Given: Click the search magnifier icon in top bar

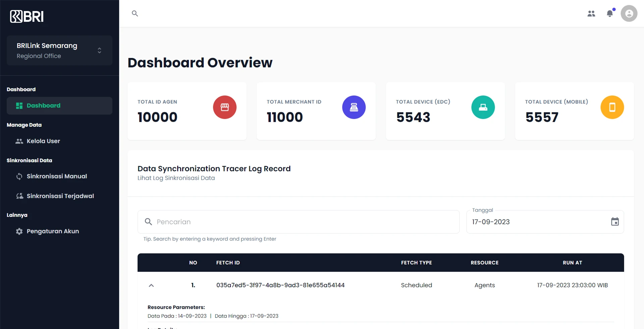Looking at the screenshot, I should [135, 13].
